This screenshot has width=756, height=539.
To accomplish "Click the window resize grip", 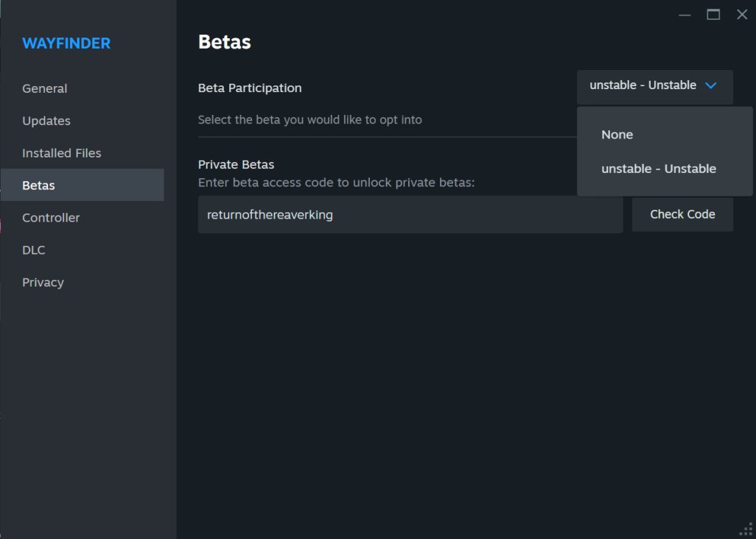I will click(x=747, y=530).
